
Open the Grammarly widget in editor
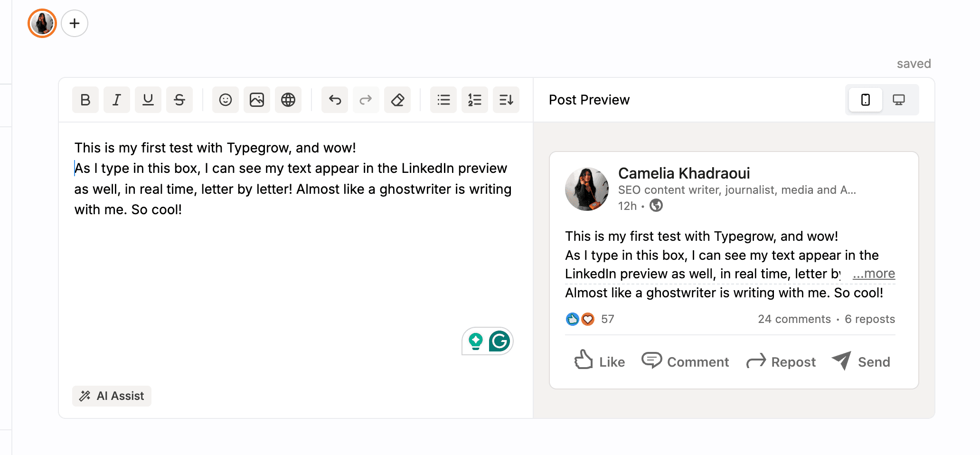click(x=499, y=341)
